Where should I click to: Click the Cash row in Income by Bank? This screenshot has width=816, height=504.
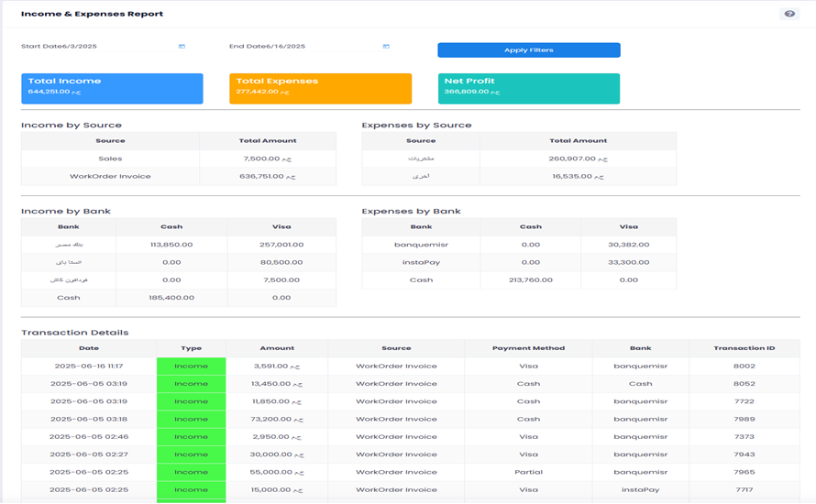179,298
